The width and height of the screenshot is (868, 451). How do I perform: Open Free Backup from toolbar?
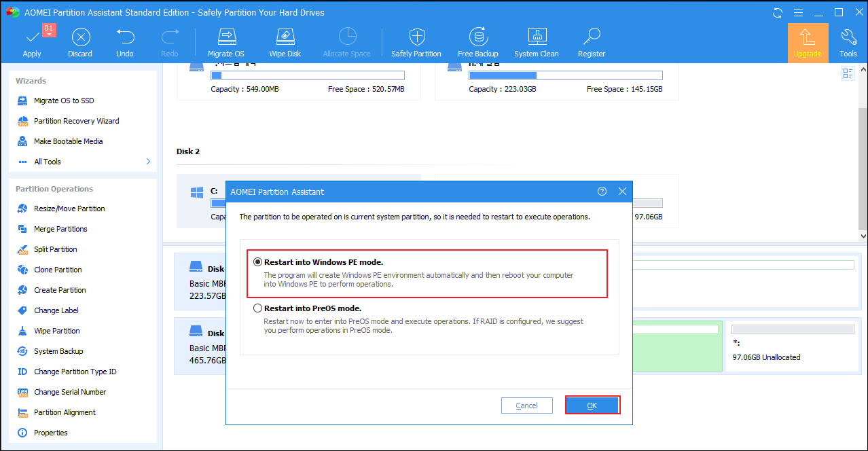click(x=478, y=42)
